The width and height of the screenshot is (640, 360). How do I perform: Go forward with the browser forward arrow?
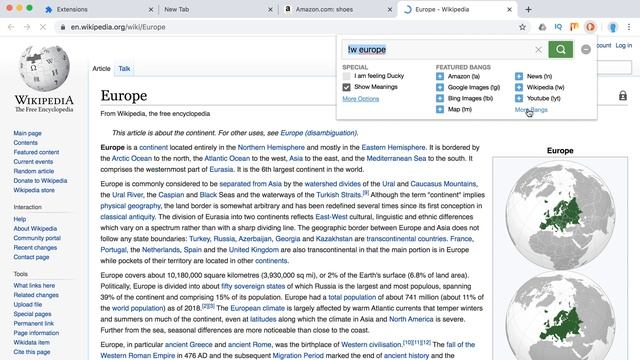pos(27,27)
